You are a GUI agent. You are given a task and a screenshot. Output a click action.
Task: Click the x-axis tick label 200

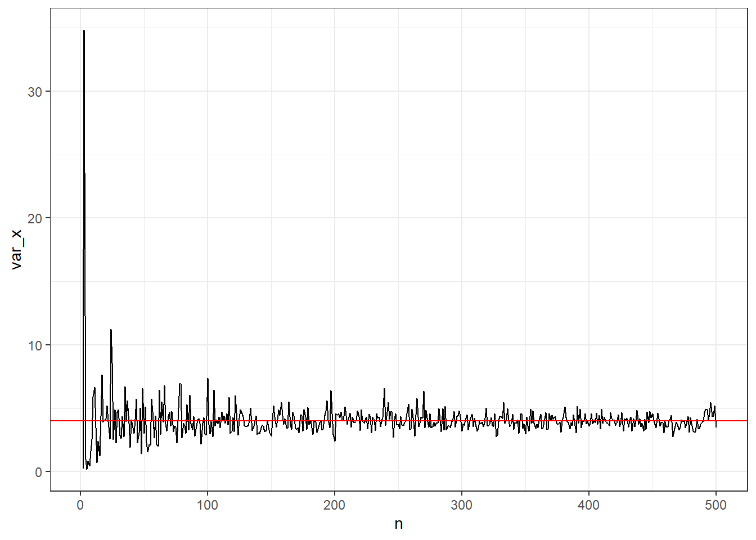point(334,505)
